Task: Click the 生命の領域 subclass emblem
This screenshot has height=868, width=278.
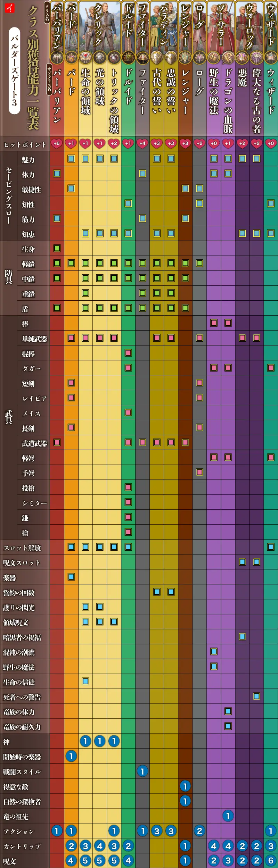Action: (85, 58)
